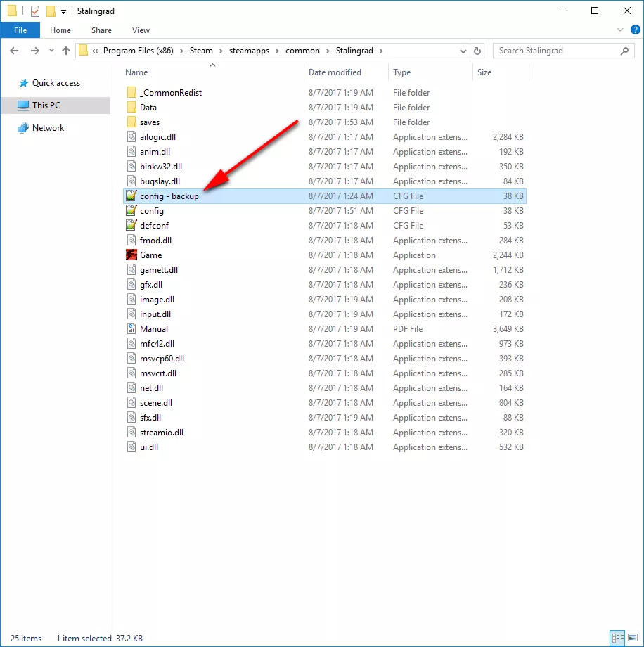Select the net.dll file name
This screenshot has width=644, height=647.
coord(151,388)
